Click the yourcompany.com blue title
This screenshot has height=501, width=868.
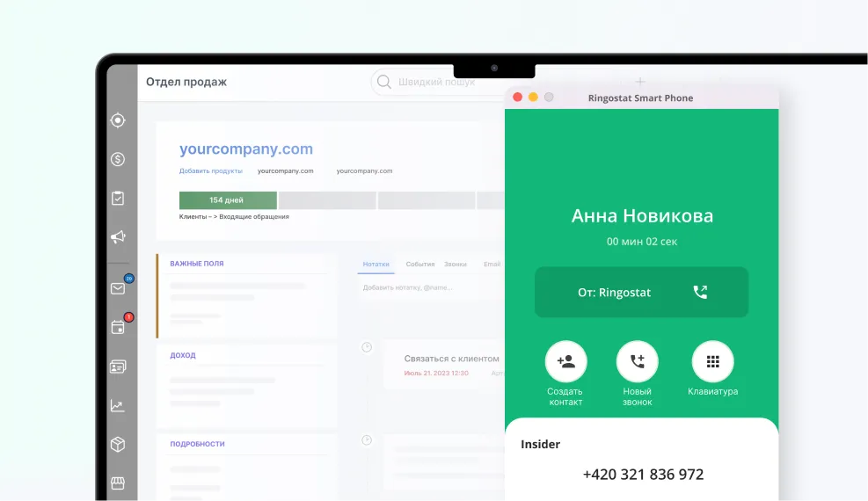click(x=245, y=149)
